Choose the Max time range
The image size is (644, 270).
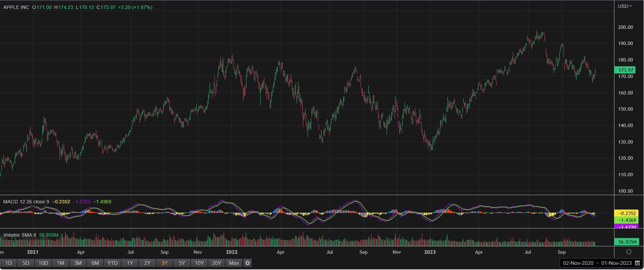point(234,263)
